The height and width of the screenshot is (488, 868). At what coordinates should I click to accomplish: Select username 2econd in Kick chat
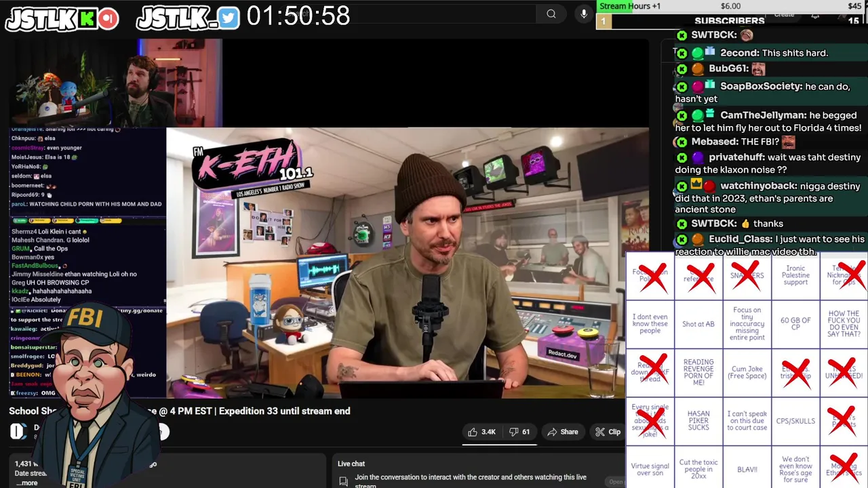click(x=738, y=53)
